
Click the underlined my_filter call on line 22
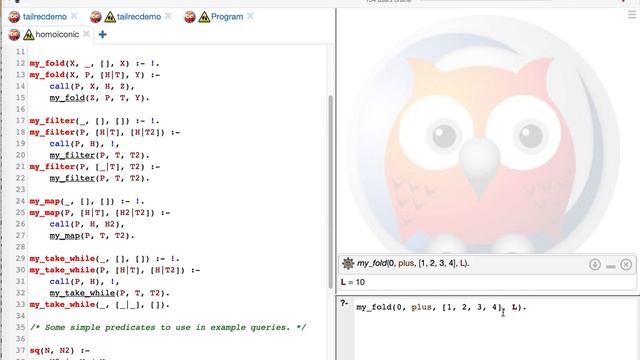[x=72, y=178]
